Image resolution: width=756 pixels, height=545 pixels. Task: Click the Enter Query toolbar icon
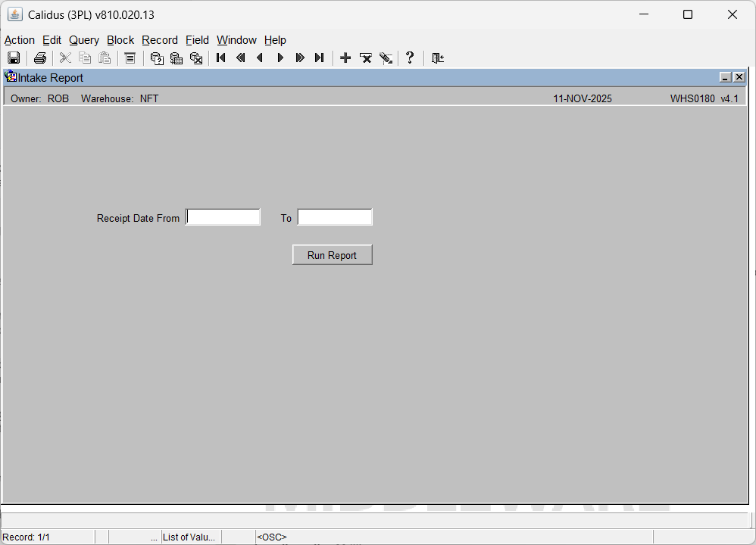click(x=157, y=58)
